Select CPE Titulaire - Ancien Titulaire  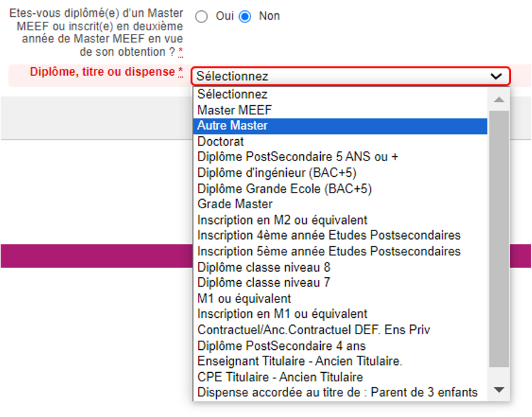[x=280, y=377]
